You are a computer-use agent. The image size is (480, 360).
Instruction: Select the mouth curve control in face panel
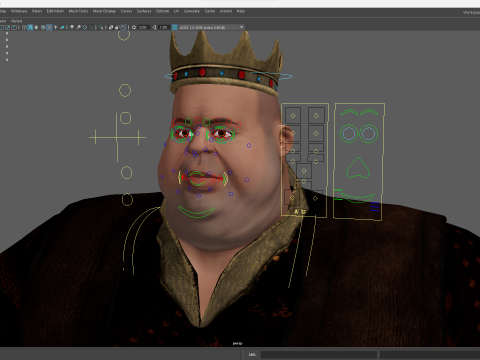click(357, 197)
